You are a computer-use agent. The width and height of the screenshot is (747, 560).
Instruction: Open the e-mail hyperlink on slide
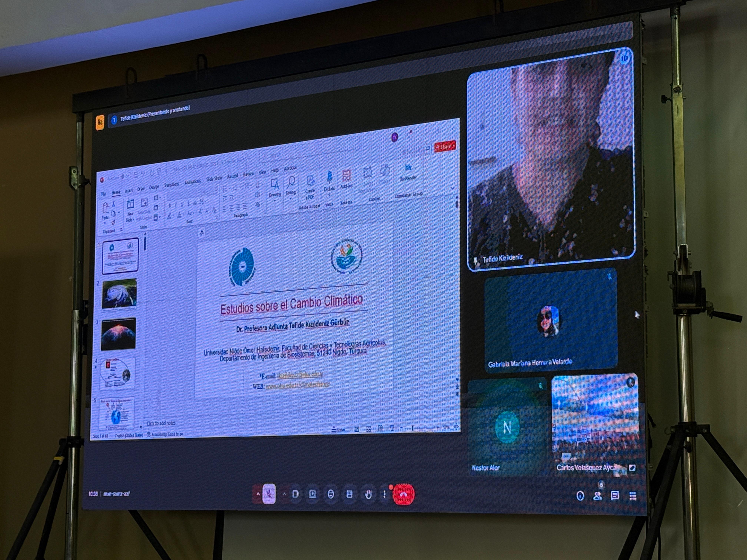click(x=300, y=375)
